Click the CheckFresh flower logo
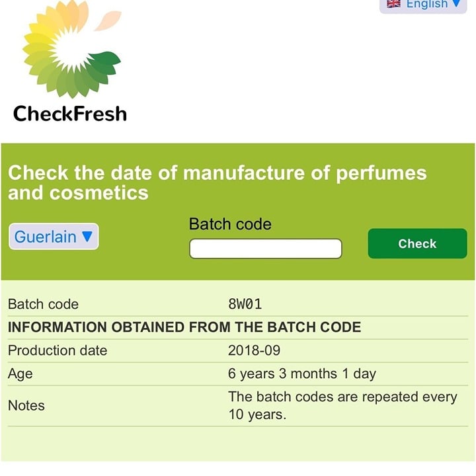Screen dimensions: 476x476 (71, 49)
